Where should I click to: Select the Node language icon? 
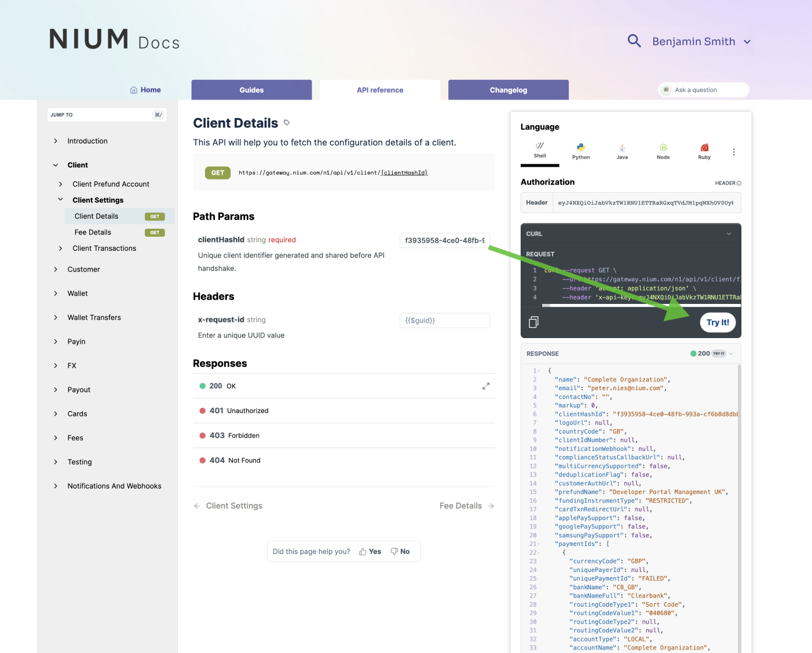coord(663,148)
